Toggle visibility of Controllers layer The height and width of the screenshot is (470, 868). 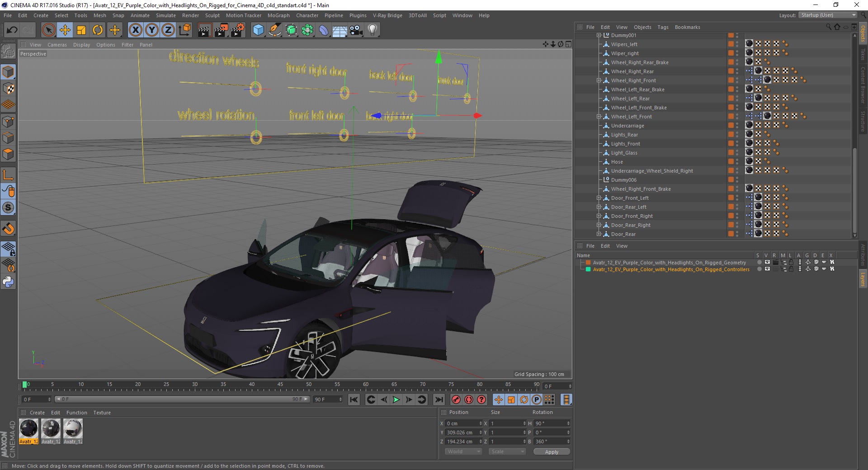point(767,269)
